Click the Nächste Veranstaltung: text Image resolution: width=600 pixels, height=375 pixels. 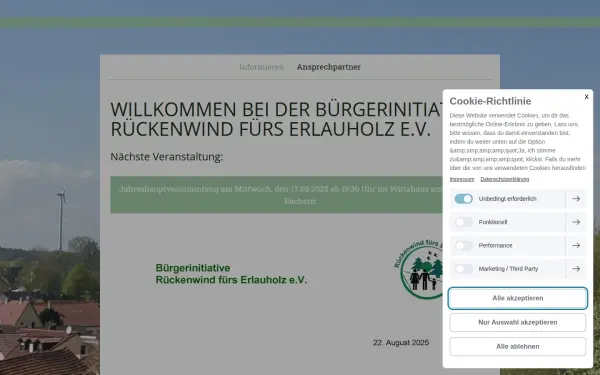click(x=167, y=157)
